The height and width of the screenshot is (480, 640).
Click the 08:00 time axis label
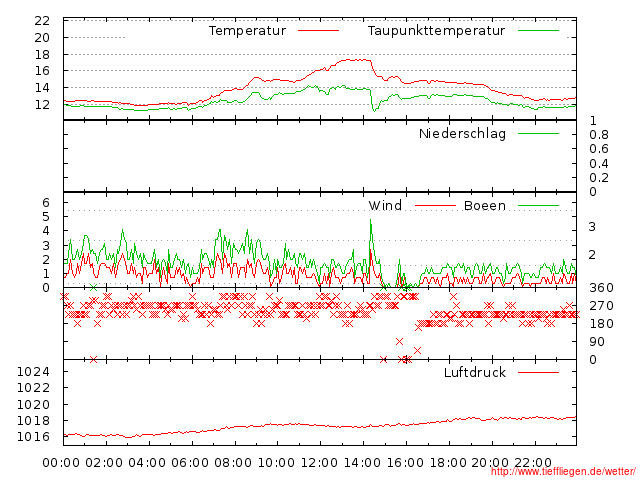233,463
